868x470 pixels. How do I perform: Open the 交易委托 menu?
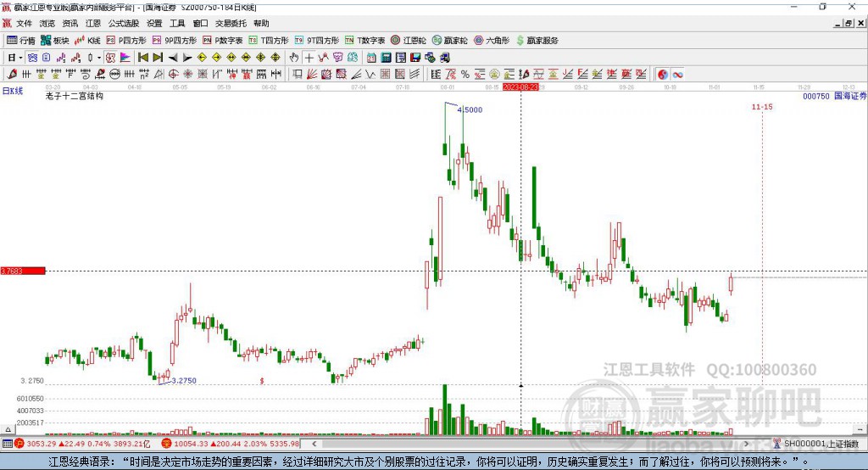click(231, 23)
